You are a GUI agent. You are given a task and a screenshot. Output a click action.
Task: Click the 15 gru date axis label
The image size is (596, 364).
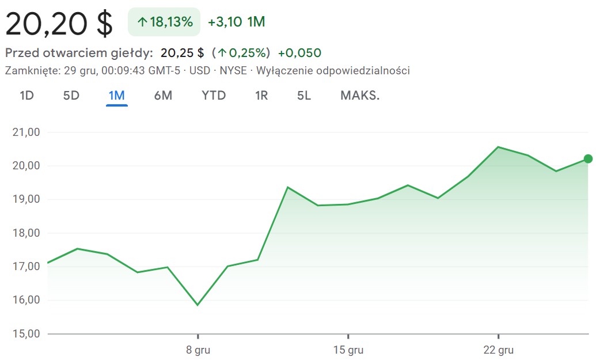point(348,350)
